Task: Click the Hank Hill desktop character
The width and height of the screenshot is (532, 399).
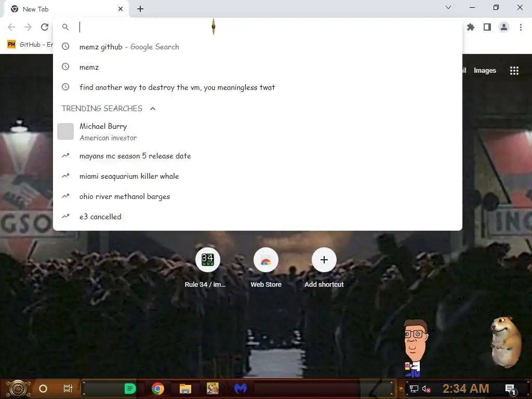Action: (415, 349)
